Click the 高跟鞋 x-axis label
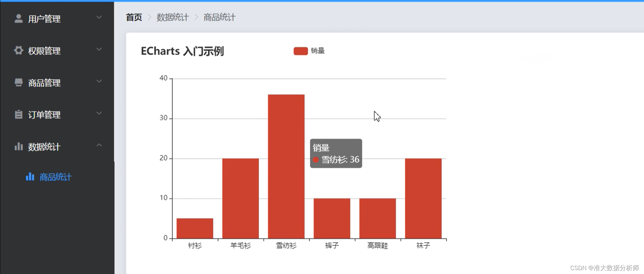This screenshot has height=274, width=644. point(378,245)
